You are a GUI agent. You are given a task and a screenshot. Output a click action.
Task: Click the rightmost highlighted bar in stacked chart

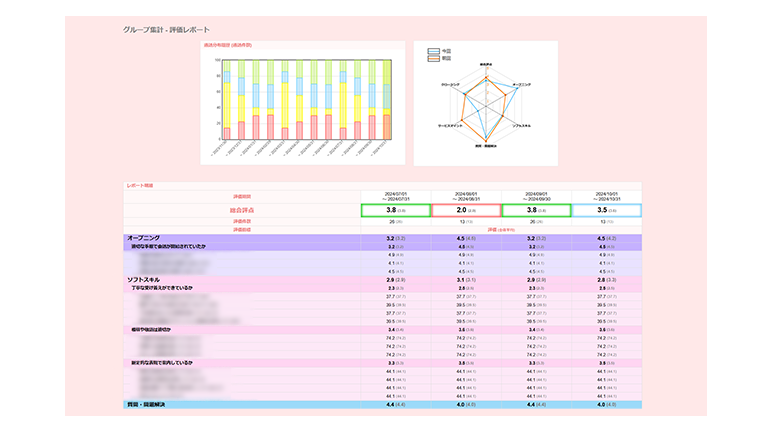(x=387, y=100)
